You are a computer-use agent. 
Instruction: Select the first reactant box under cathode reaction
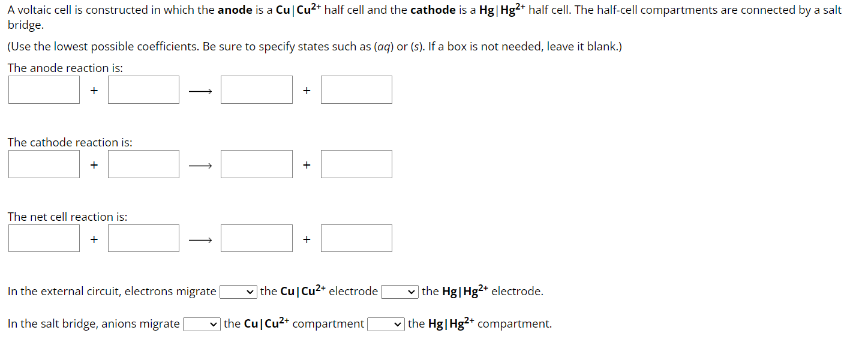(43, 163)
